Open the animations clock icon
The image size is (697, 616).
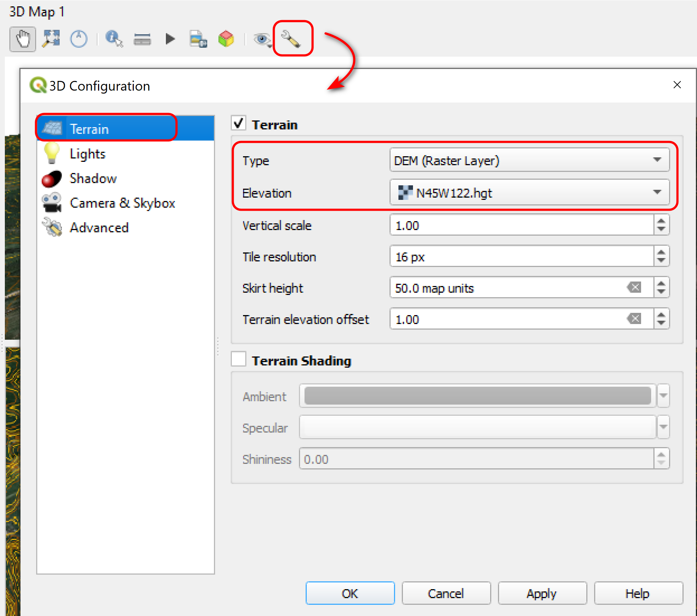pos(79,39)
